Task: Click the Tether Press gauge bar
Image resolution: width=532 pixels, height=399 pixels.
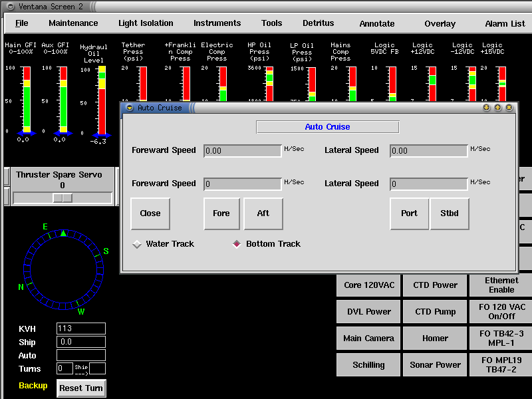Action: pos(143,84)
